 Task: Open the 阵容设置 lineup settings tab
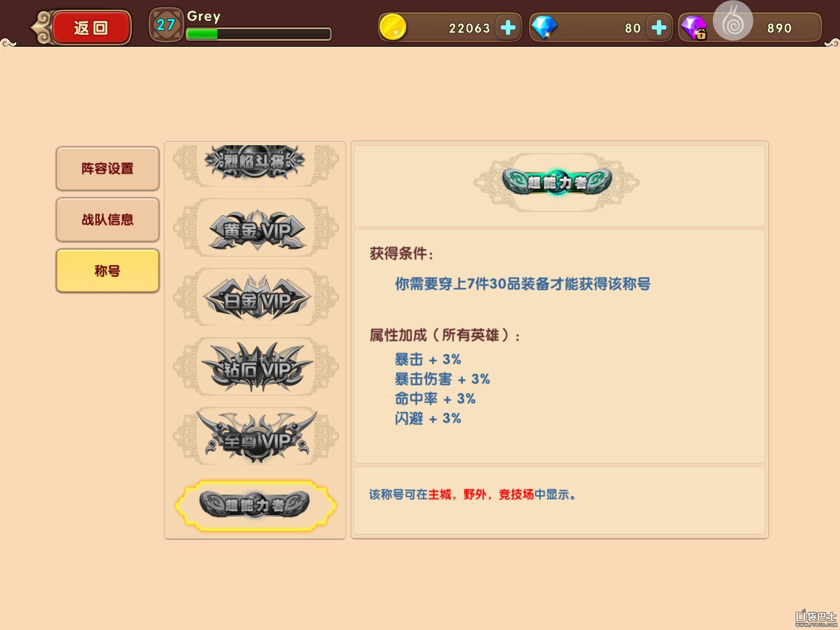tap(107, 169)
